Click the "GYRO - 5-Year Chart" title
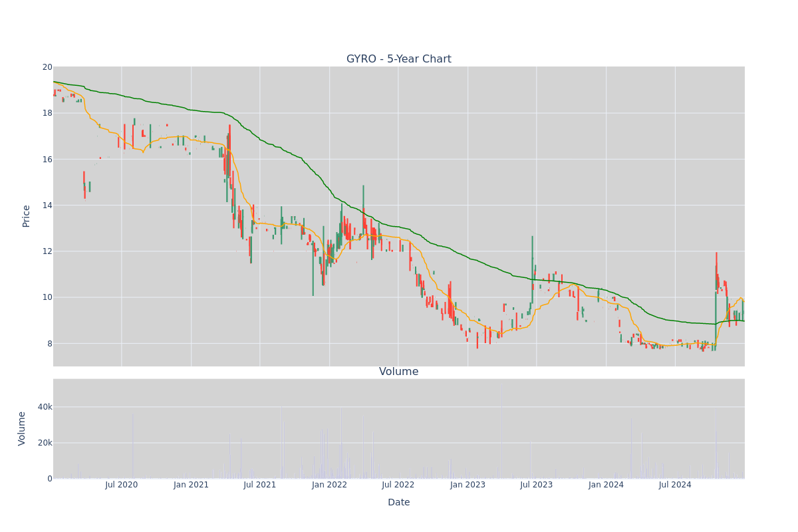 coord(399,59)
